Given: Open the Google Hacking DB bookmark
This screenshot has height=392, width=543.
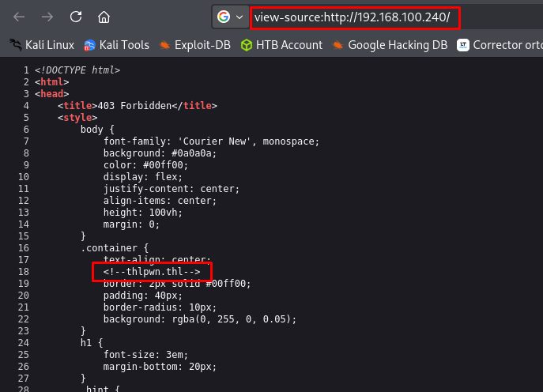Looking at the screenshot, I should [x=390, y=45].
